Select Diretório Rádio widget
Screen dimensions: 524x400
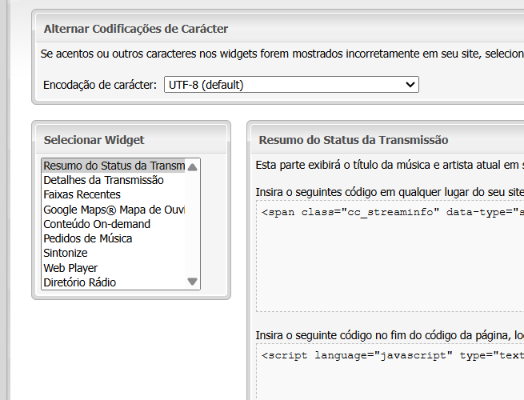click(x=114, y=282)
